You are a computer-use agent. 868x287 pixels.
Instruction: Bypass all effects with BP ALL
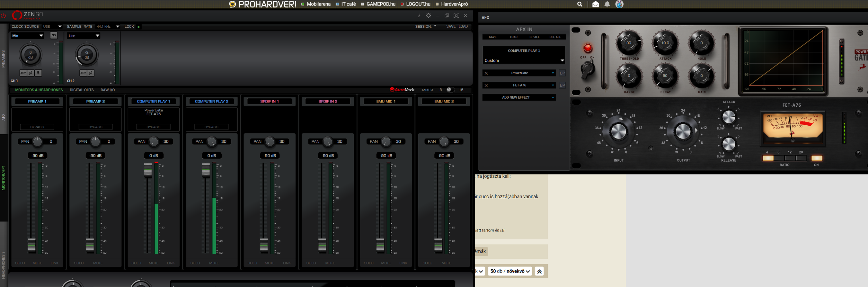[x=534, y=37]
